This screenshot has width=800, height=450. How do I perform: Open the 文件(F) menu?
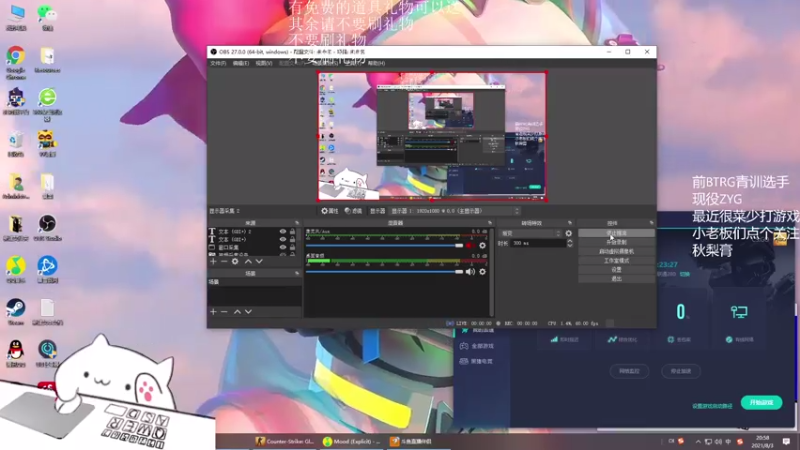pos(218,63)
